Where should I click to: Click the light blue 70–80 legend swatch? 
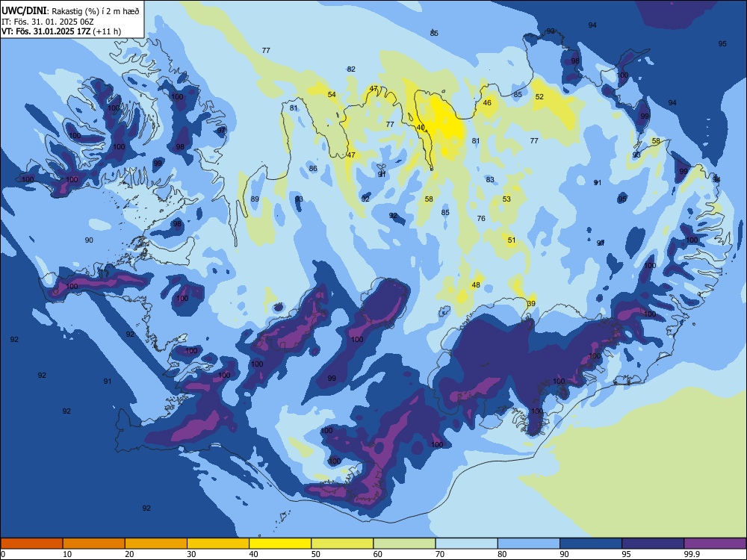pyautogui.click(x=466, y=544)
